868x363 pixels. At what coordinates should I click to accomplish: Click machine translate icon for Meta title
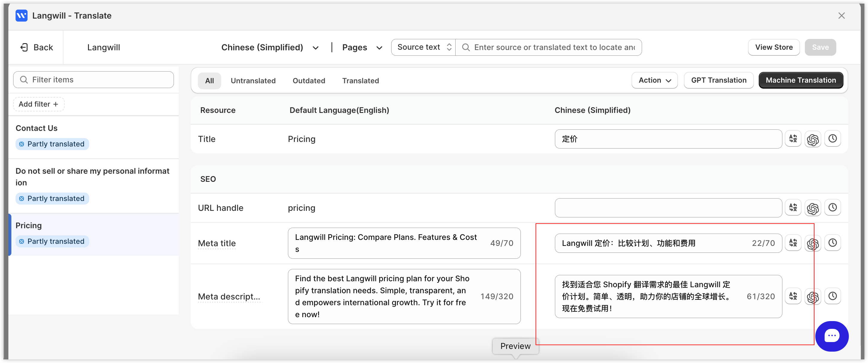click(793, 243)
